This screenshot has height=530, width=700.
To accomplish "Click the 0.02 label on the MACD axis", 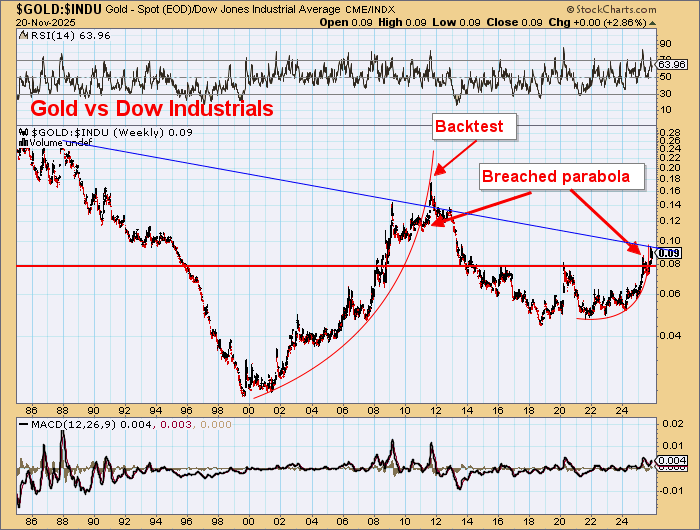I will pos(672,423).
